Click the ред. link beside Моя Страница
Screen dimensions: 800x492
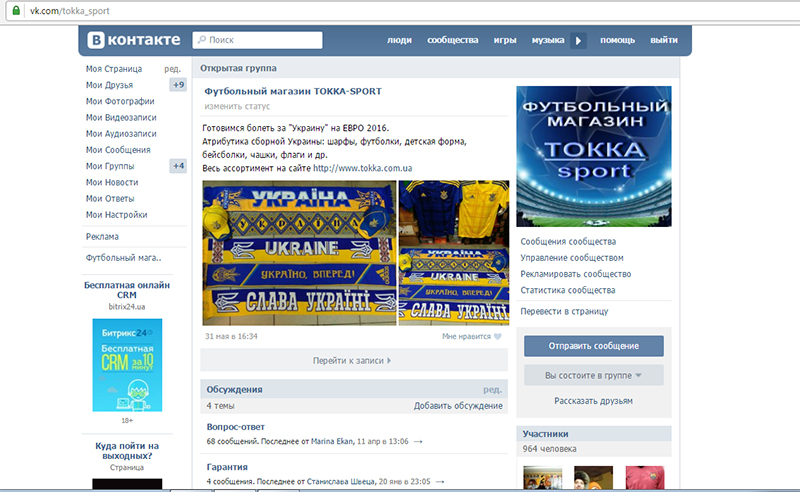172,69
